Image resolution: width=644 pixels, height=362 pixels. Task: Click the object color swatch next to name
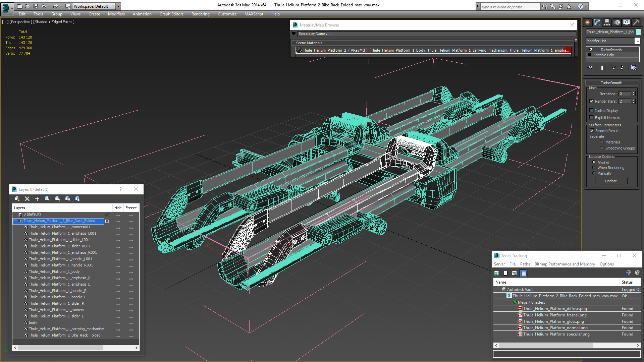639,32
